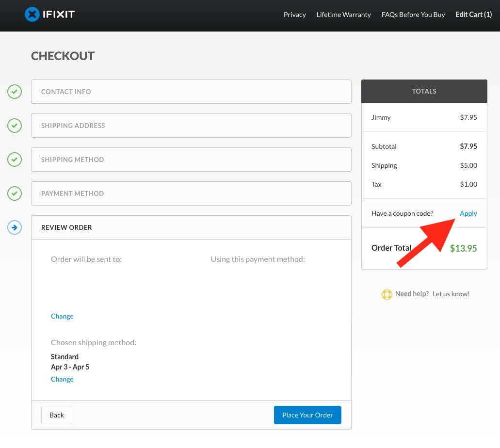Image resolution: width=500 pixels, height=448 pixels.
Task: Select Lifetime Warranty in the navigation bar
Action: [343, 15]
